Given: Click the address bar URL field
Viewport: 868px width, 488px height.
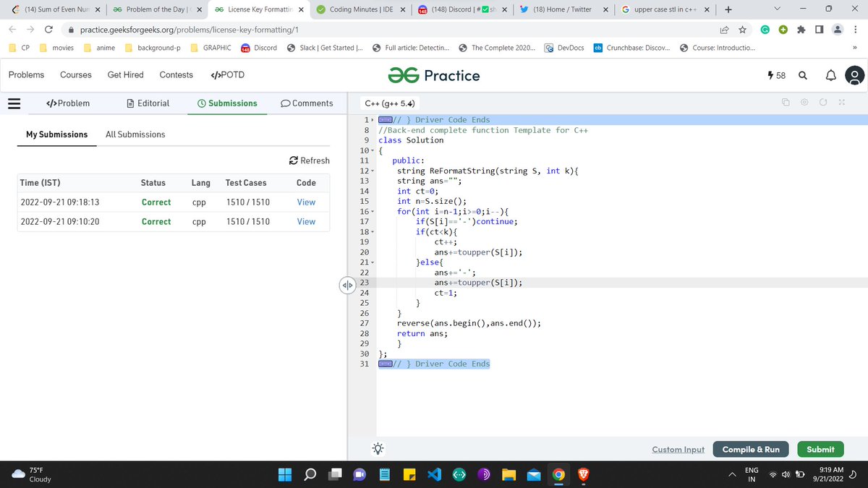Looking at the screenshot, I should point(391,30).
